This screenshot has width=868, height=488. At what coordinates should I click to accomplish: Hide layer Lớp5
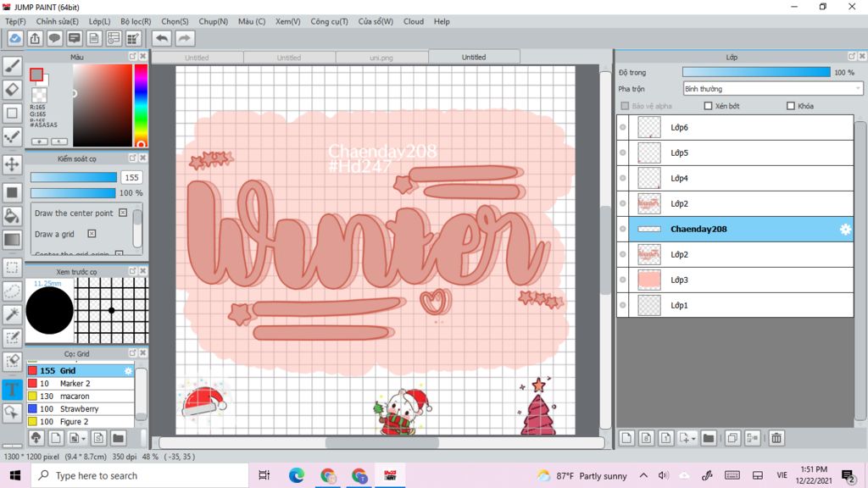[623, 152]
